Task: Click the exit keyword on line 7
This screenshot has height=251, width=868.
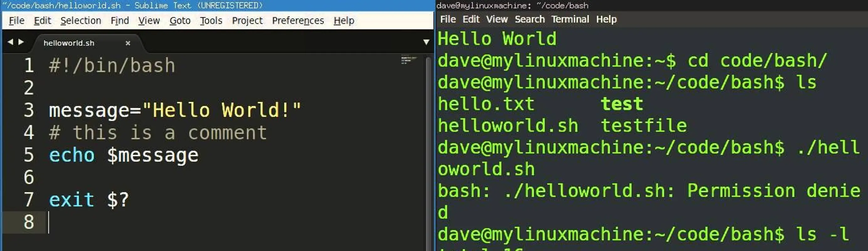Action: point(71,200)
